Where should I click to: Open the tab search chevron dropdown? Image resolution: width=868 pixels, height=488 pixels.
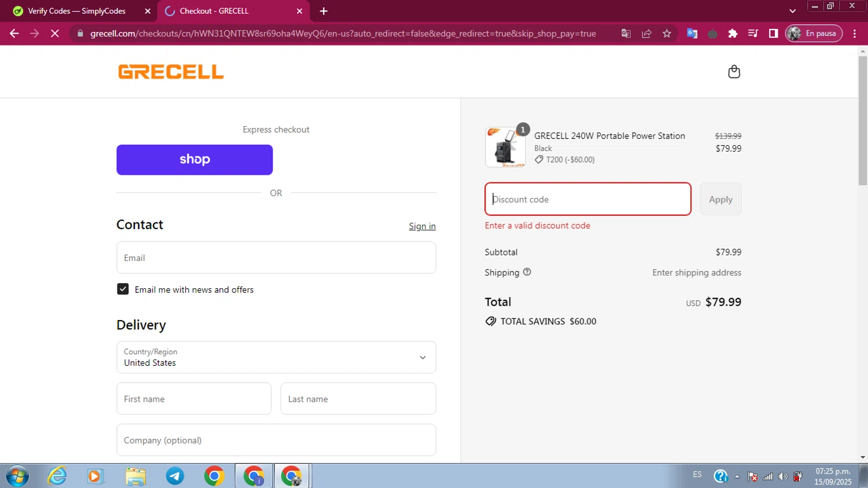(792, 11)
